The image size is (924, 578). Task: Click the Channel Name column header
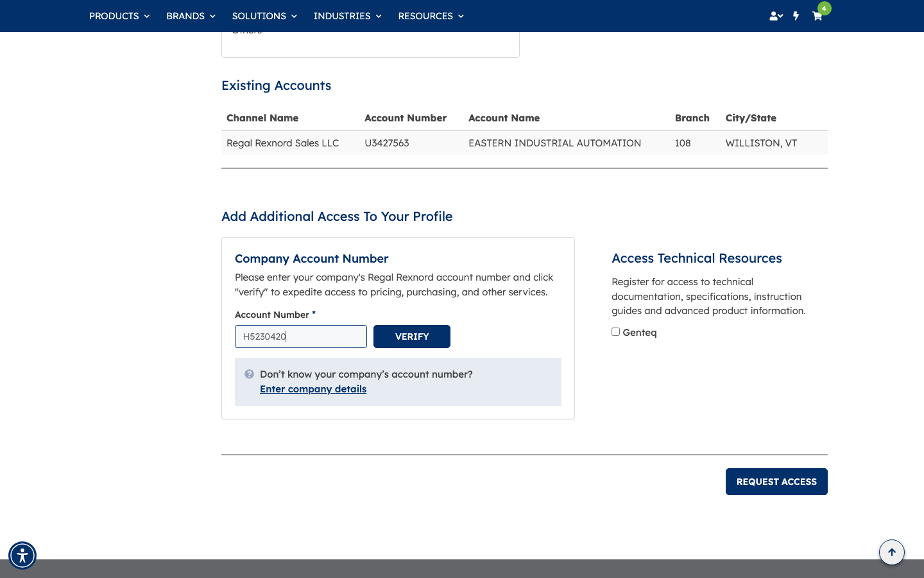click(x=262, y=118)
